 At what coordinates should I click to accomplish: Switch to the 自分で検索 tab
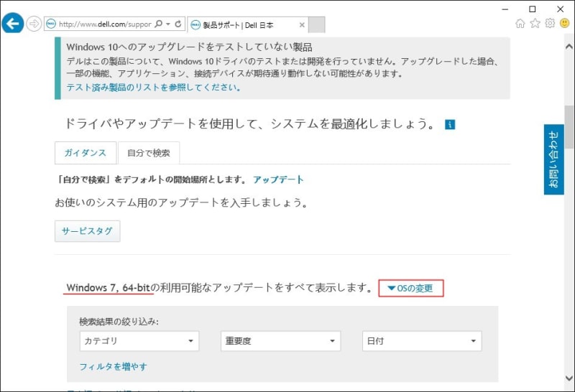point(149,153)
